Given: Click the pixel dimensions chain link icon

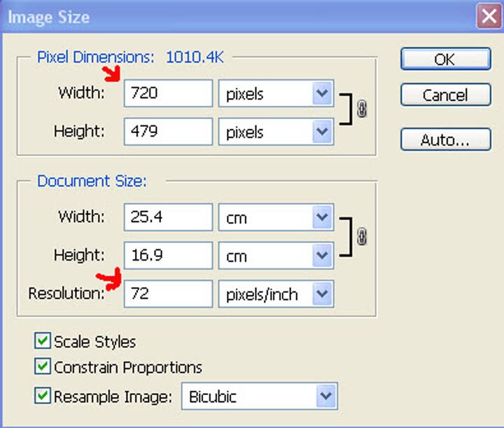Looking at the screenshot, I should coord(362,109).
